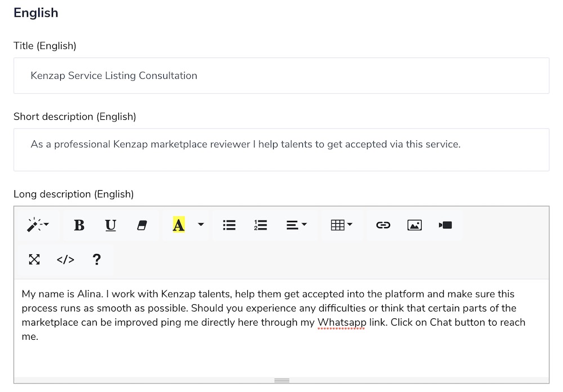
Task: Switch to HTML code view
Action: 65,259
